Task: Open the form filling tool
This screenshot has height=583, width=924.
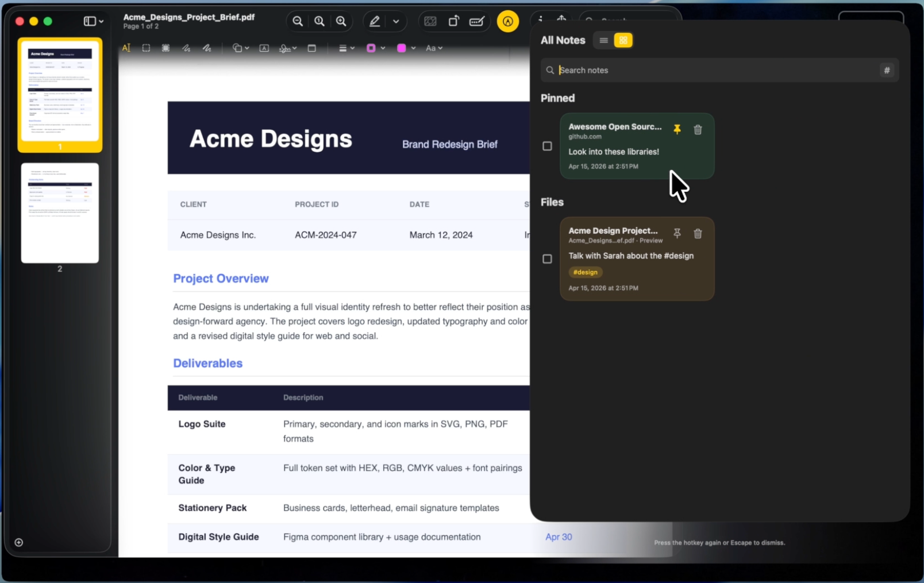Action: tap(476, 21)
